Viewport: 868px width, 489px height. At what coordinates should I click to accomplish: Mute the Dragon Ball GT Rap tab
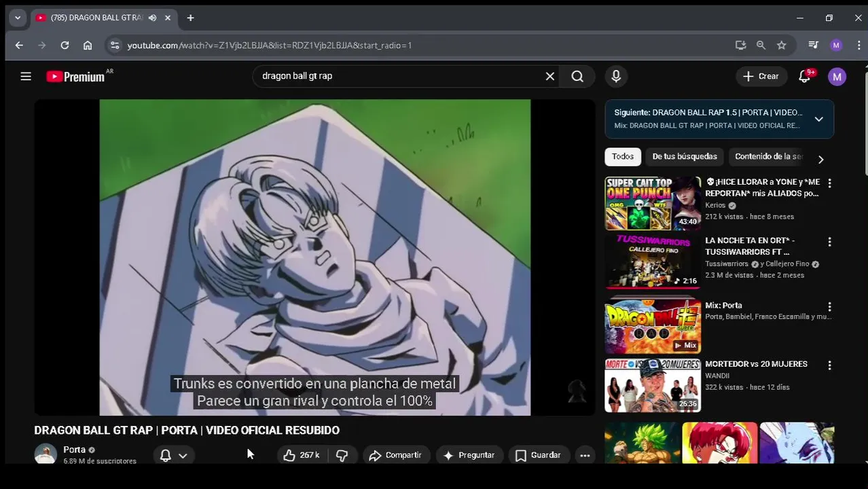[152, 18]
